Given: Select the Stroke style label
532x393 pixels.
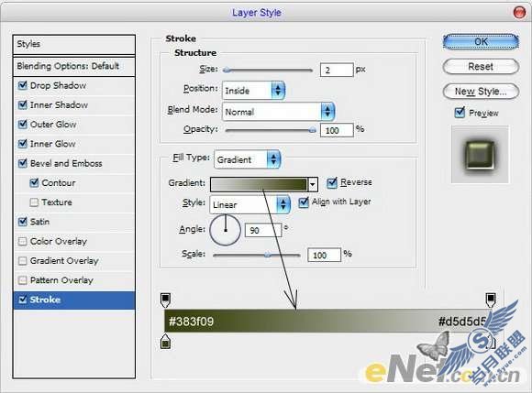Looking at the screenshot, I should (45, 300).
